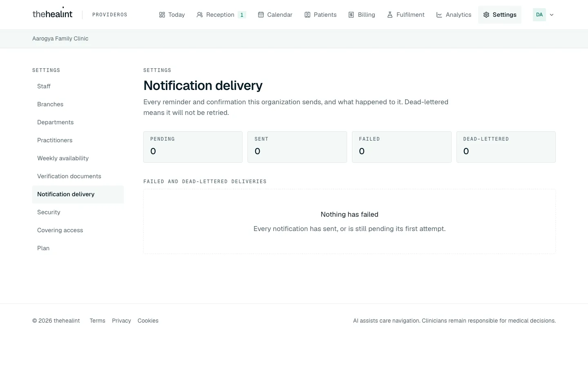Screen dimensions: 588x368
Task: Click the Failed count card
Action: (x=402, y=147)
